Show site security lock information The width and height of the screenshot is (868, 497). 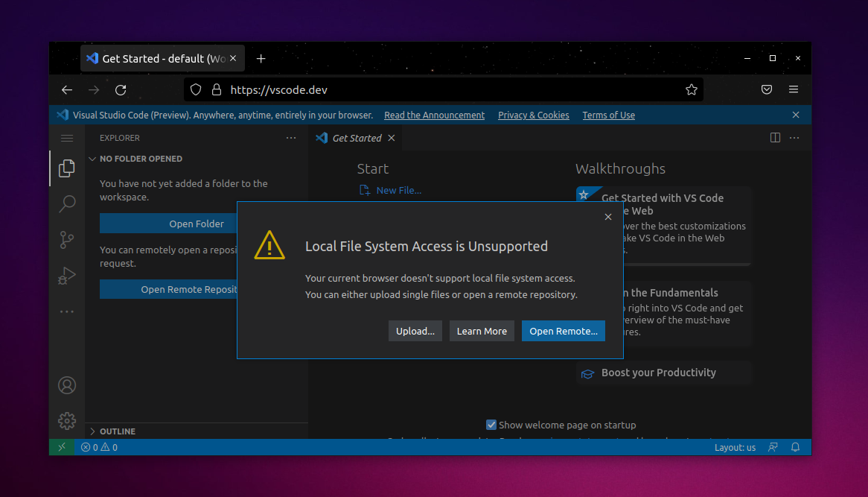pos(217,89)
